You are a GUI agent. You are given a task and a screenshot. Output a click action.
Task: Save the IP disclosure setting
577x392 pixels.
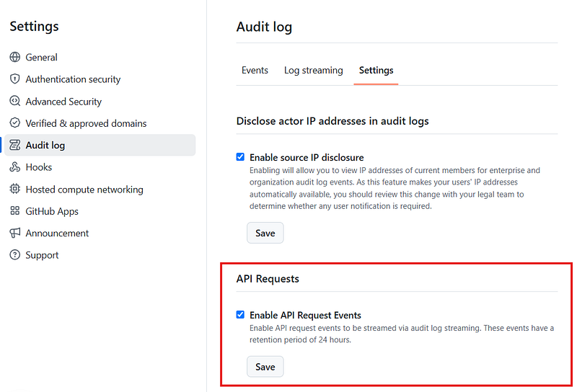pos(265,233)
